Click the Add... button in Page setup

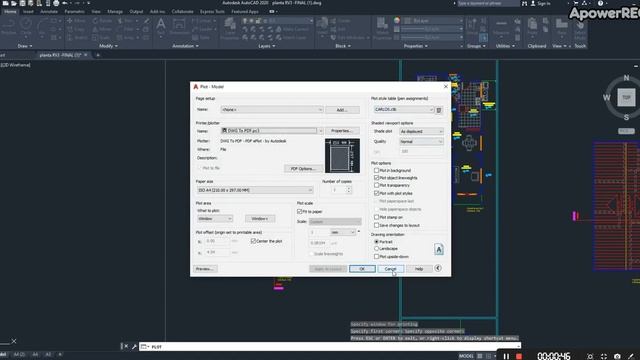tap(342, 110)
